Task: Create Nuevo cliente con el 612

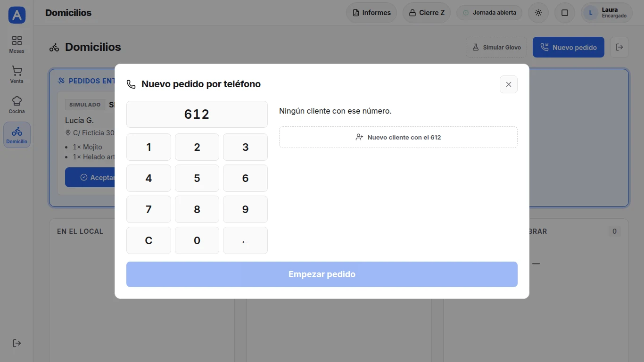Action: point(398,137)
